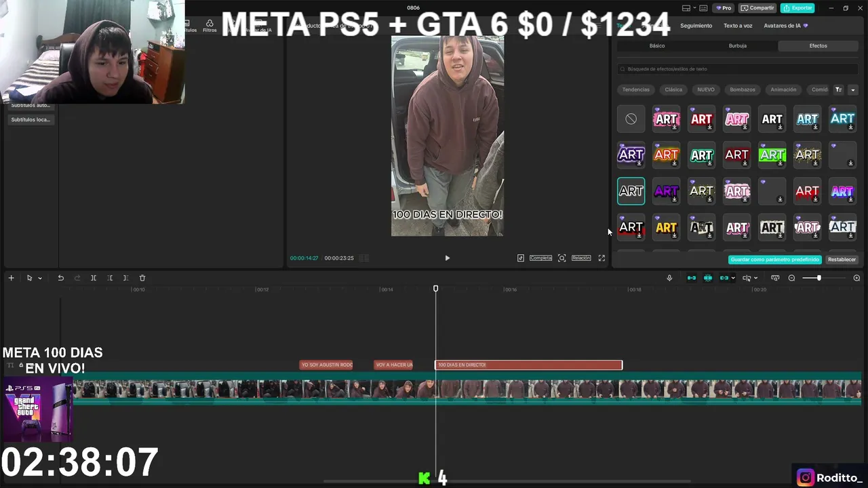Filter effects by Animación category
Screen dimensions: 868x488
(783, 89)
